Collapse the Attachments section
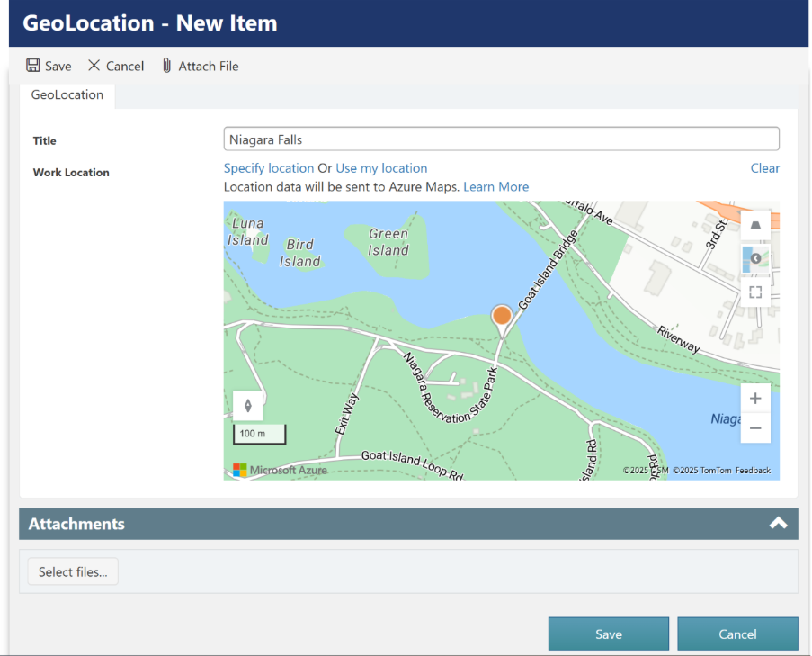 [778, 524]
